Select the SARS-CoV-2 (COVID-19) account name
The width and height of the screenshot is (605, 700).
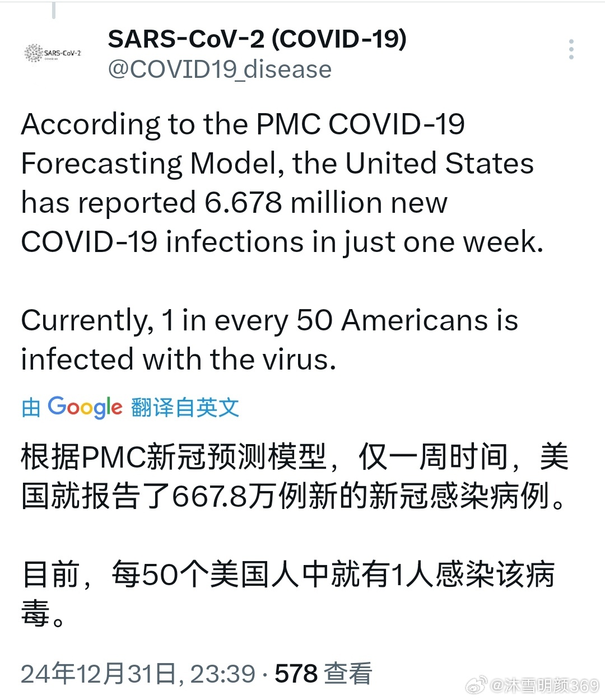259,39
